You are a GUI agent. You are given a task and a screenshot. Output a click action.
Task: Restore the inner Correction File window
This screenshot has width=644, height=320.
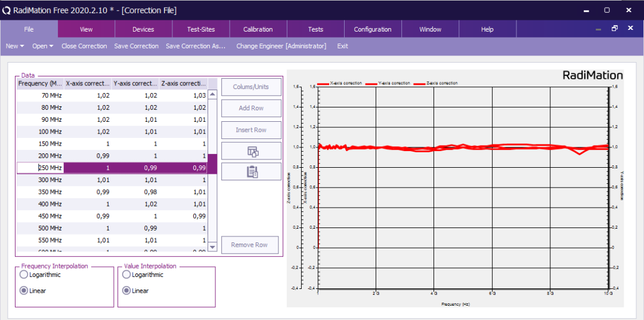click(614, 29)
